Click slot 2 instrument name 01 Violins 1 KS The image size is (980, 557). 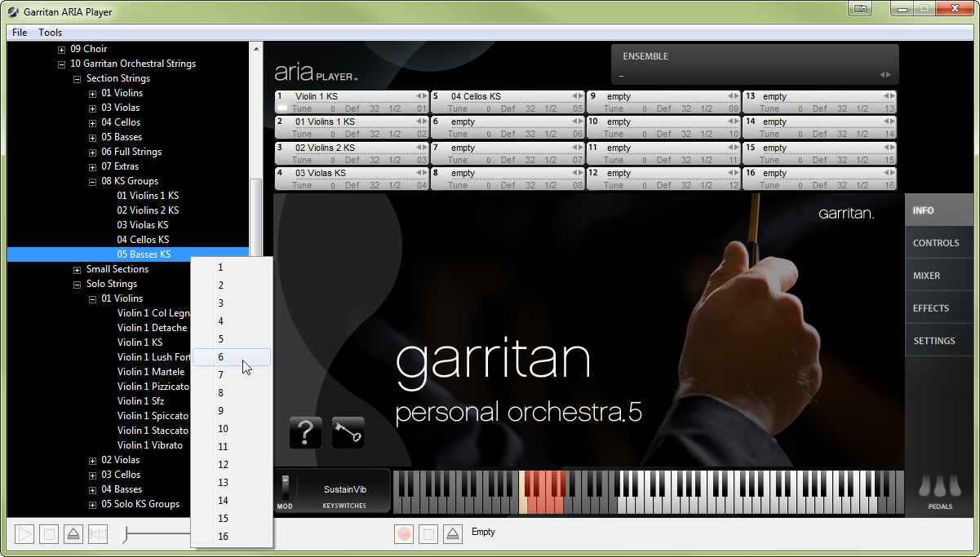325,122
